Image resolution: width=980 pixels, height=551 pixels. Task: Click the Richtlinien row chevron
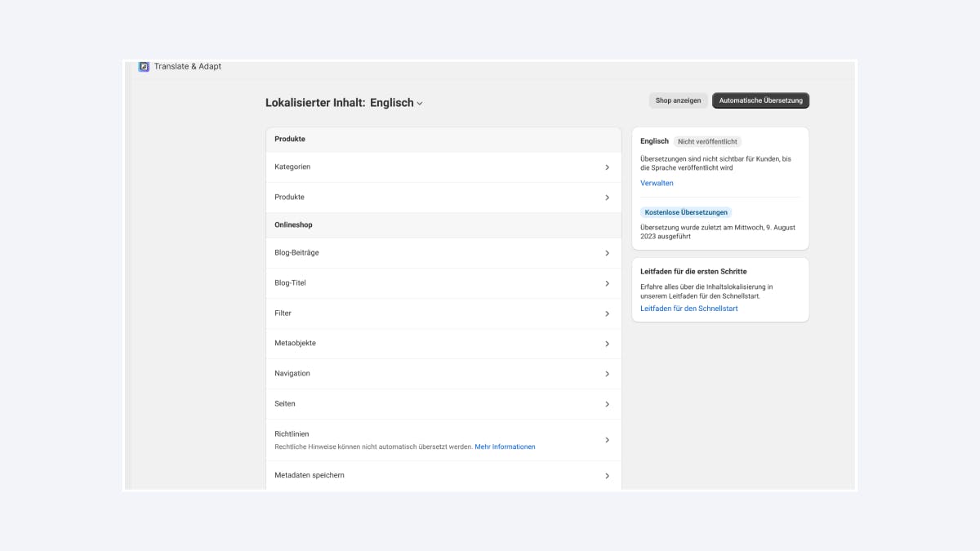607,440
